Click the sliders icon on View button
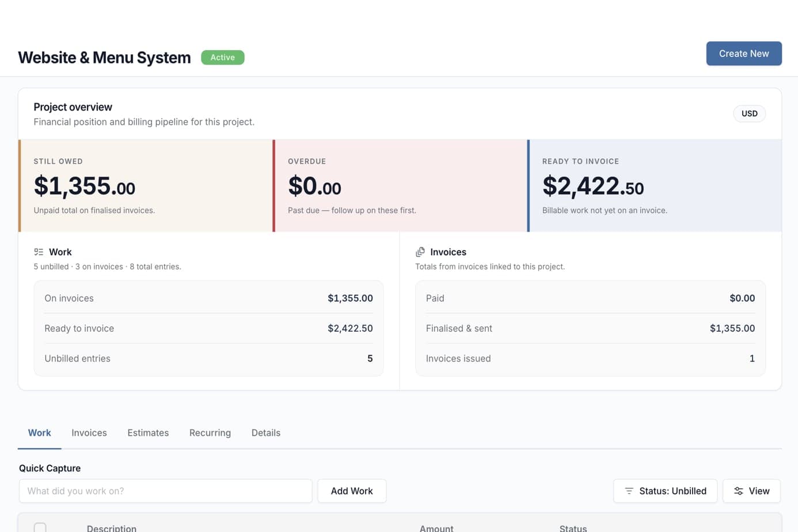 point(738,491)
